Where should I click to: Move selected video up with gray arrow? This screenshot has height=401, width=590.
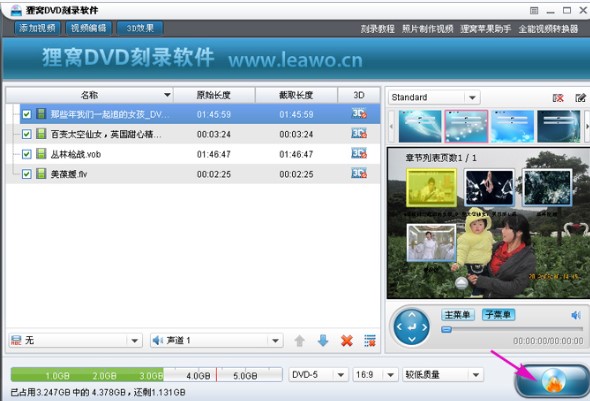coord(300,341)
